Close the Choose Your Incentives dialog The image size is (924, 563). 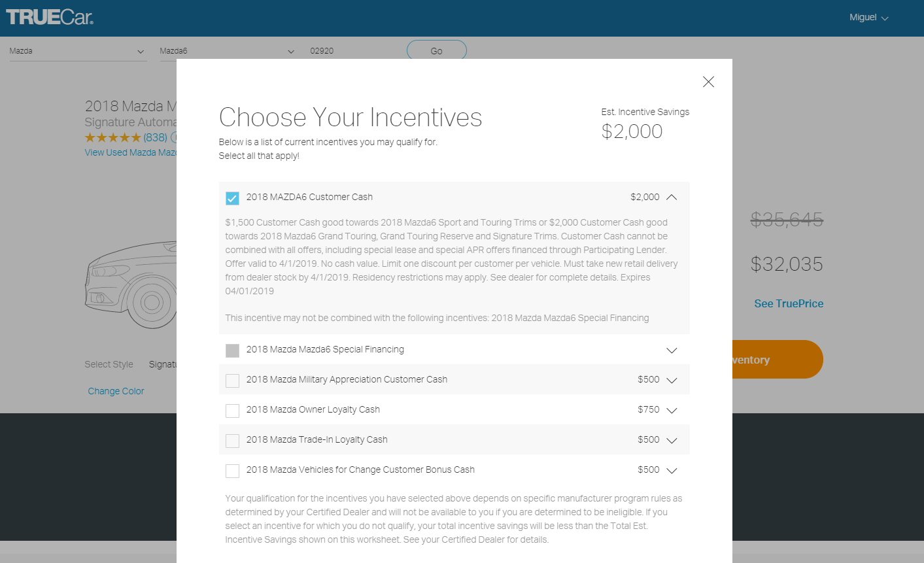click(x=708, y=82)
